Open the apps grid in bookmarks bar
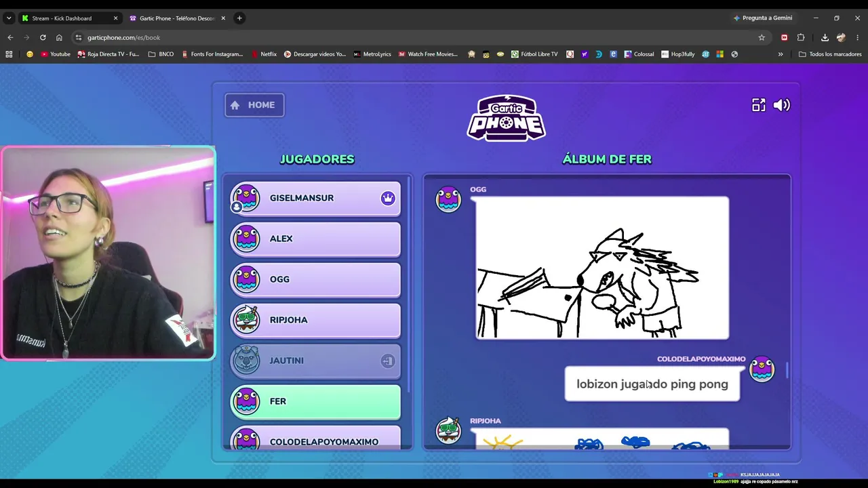The width and height of the screenshot is (868, 488). [x=9, y=54]
